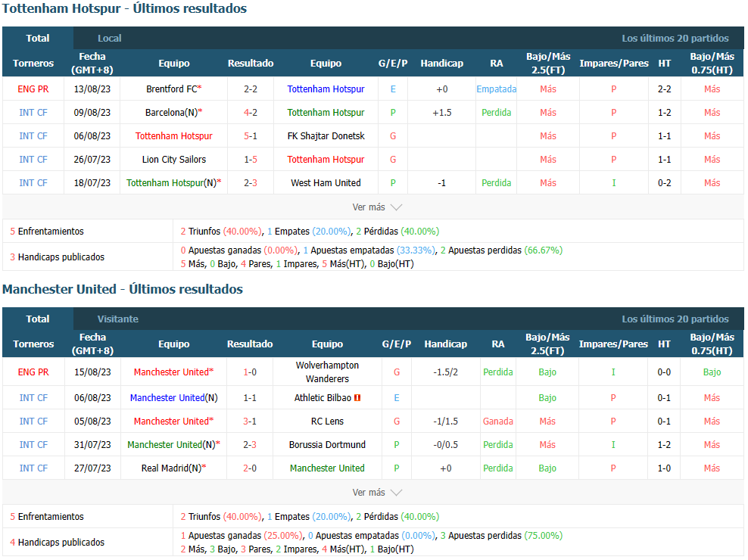The width and height of the screenshot is (748, 560).
Task: Click "Los últimos 20 partidos" in Tottenham Hotspur section
Action: [675, 38]
